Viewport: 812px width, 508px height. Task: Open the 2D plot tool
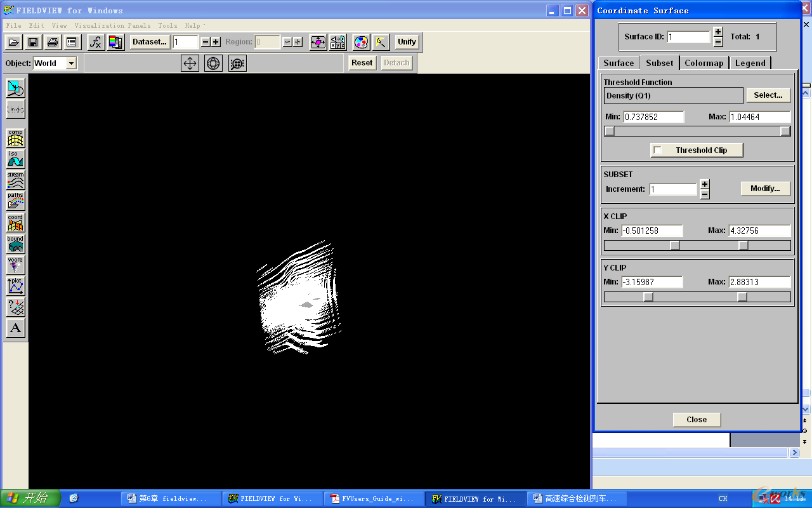(x=15, y=286)
